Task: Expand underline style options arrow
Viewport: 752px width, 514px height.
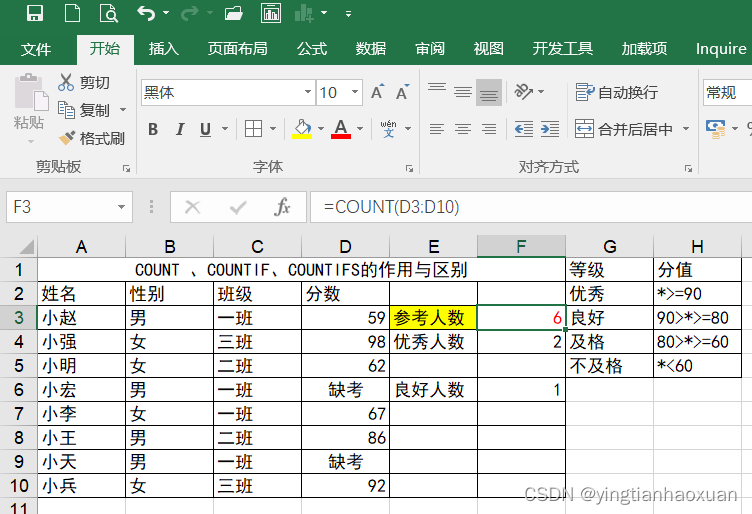Action: (224, 129)
